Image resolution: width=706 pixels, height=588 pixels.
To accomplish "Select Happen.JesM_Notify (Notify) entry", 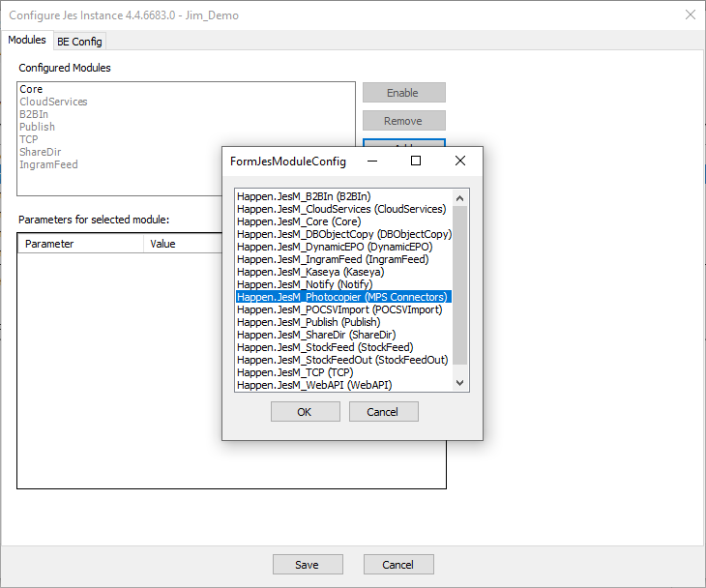I will click(305, 284).
